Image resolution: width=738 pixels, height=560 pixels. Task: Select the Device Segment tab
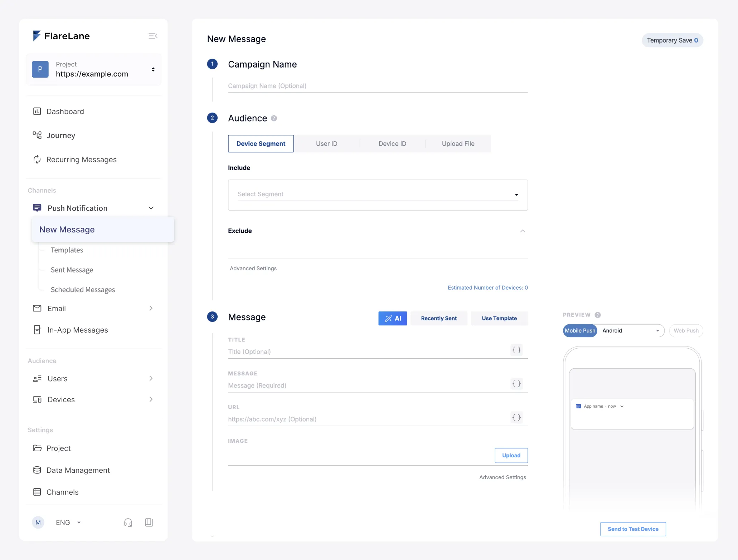tap(261, 144)
